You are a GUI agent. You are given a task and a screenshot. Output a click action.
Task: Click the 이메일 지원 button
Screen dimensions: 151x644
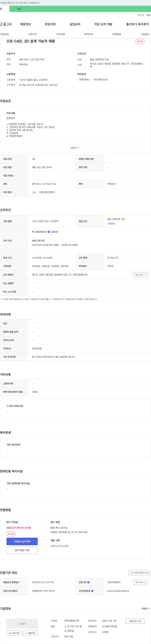[22, 550]
